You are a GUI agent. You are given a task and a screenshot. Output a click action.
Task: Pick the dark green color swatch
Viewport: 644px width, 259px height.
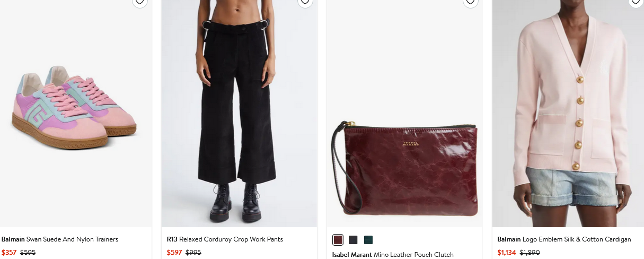click(x=368, y=240)
